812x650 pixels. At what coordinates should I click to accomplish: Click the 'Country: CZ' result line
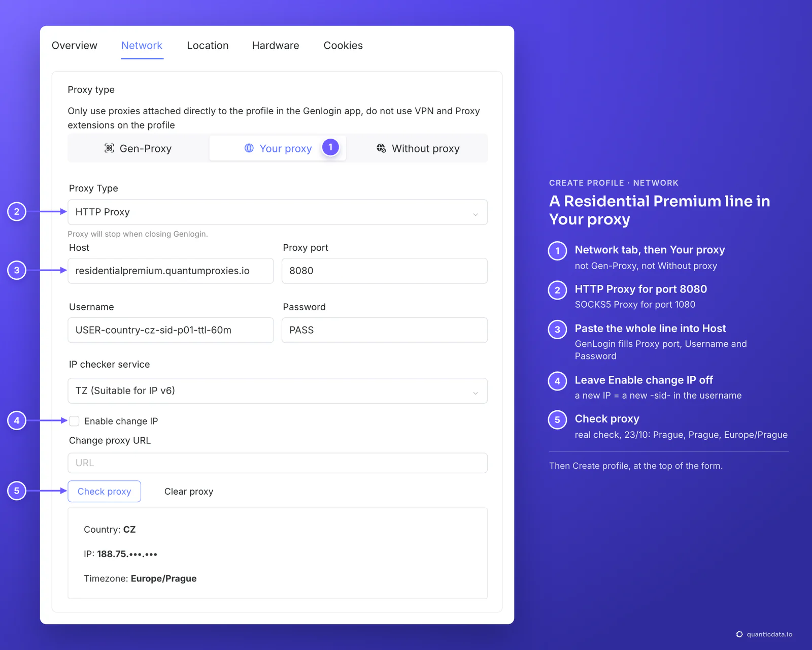(110, 530)
